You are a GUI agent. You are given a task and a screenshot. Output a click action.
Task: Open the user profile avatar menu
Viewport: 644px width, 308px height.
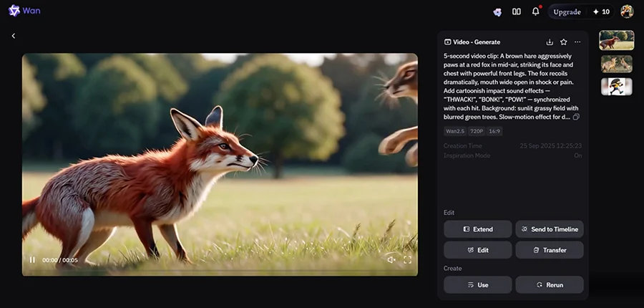pyautogui.click(x=627, y=11)
